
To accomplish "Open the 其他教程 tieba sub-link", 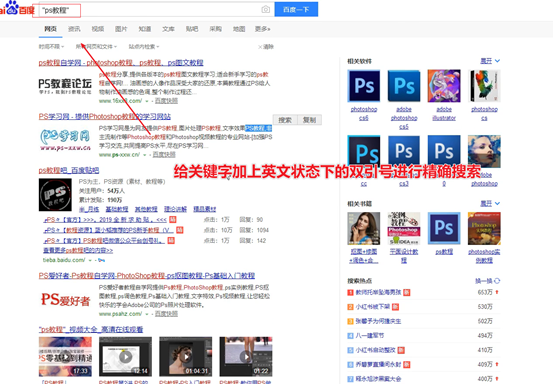I will [146, 209].
